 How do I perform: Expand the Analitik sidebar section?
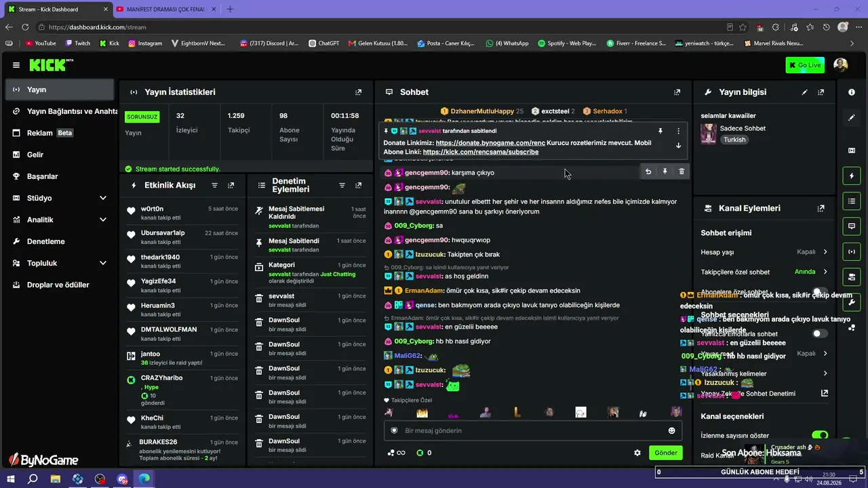click(x=103, y=220)
